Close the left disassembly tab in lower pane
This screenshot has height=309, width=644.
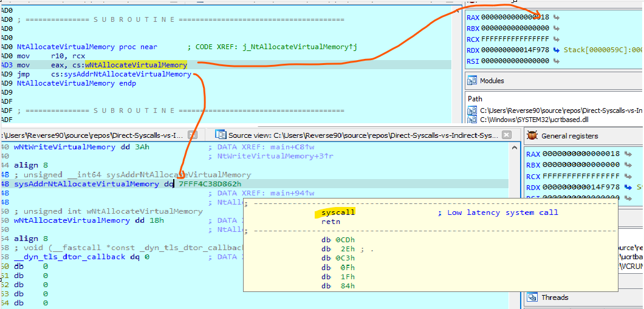click(192, 135)
